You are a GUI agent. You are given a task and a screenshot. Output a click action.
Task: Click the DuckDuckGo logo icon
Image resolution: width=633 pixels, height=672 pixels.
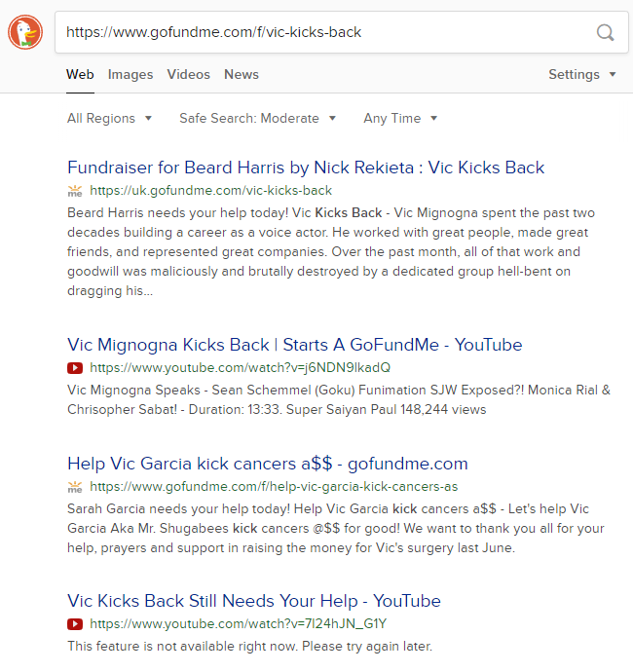(25, 32)
